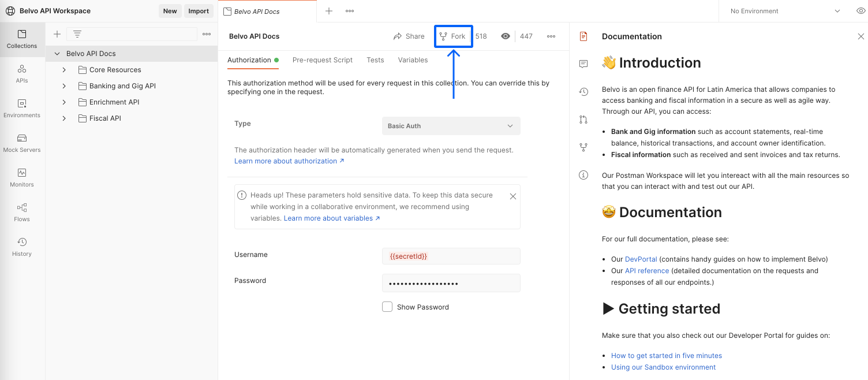Screen dimensions: 868x380
Task: Open Learn more about variables link
Action: [x=332, y=218]
